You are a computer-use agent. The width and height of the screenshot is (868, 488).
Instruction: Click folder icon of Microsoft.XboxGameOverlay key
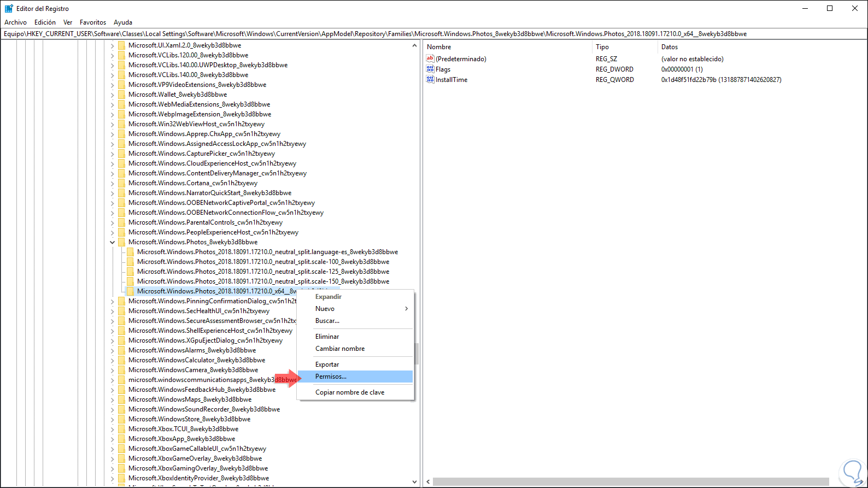[x=121, y=458]
